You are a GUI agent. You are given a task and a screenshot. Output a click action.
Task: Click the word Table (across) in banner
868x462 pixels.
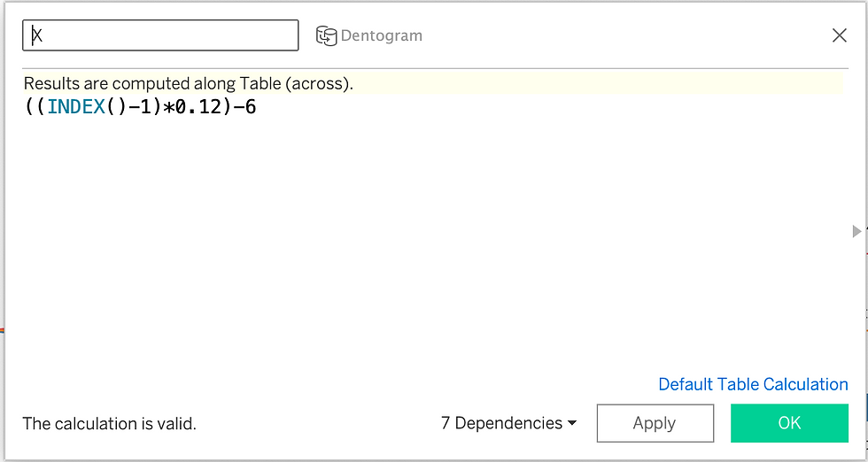(x=295, y=83)
